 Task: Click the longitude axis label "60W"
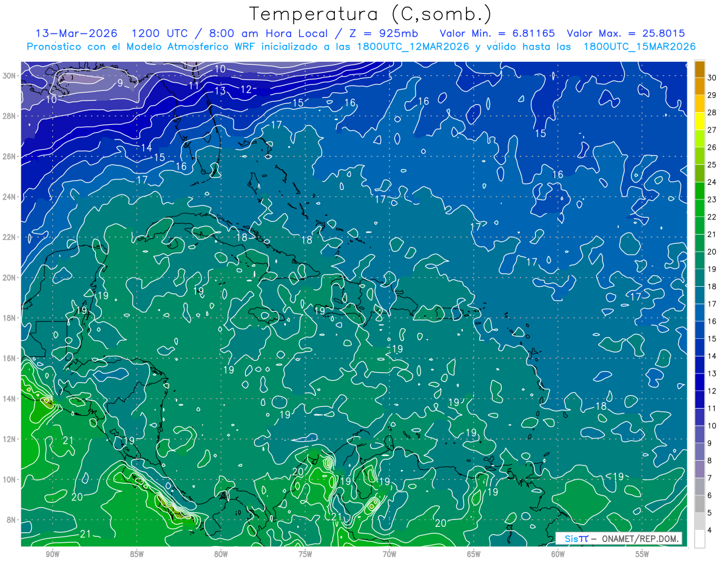click(x=558, y=554)
